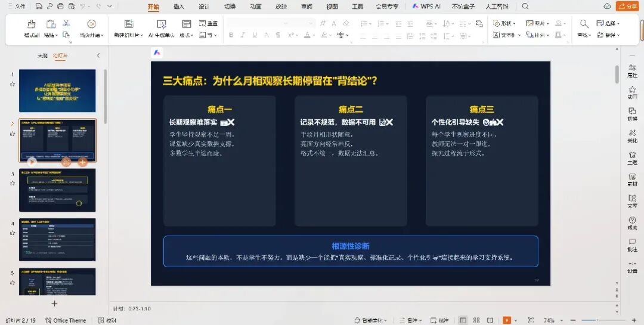Open the Help panel in right sidebar
This screenshot has height=325, width=644.
coord(632,223)
